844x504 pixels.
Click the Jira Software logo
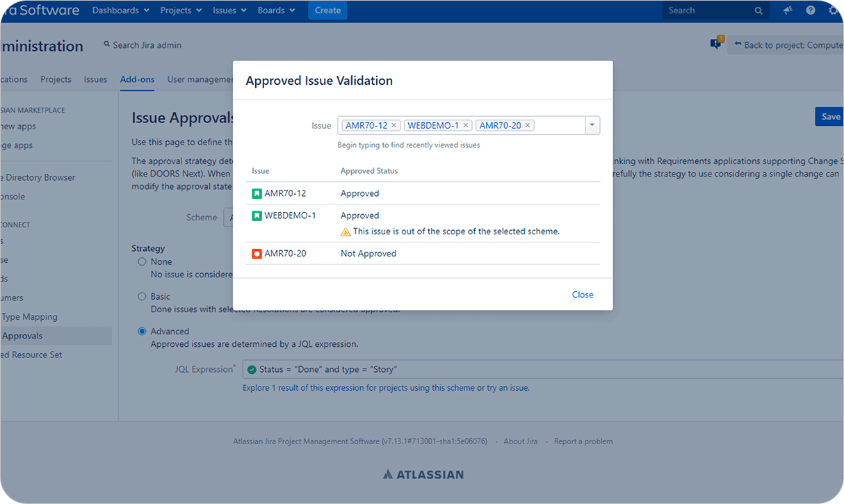click(40, 10)
